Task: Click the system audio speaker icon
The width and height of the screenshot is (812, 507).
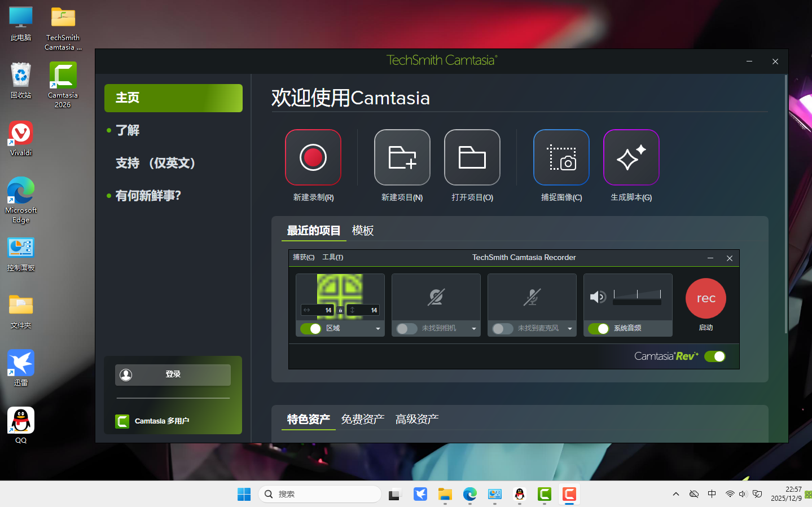Action: 598,297
